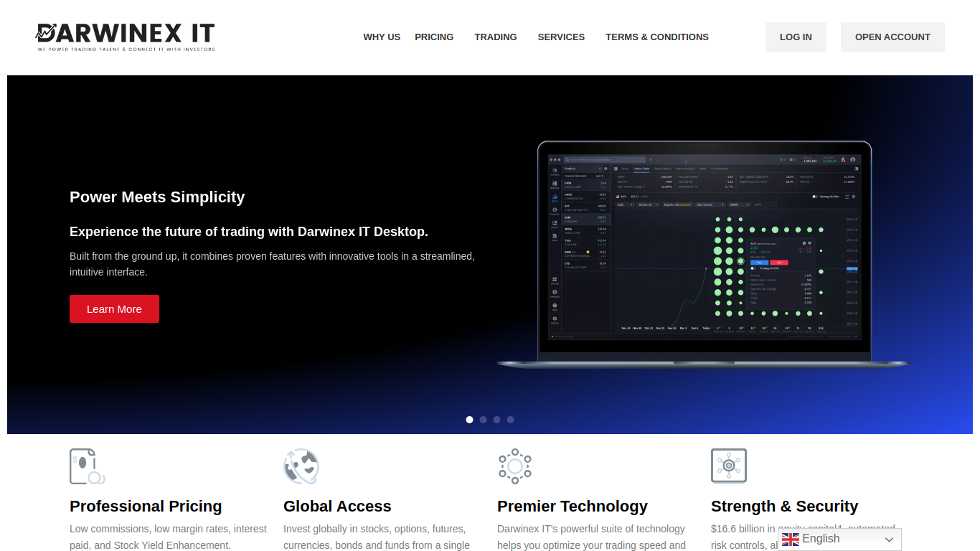
Task: Click the Professional Pricing heading
Action: click(x=146, y=507)
